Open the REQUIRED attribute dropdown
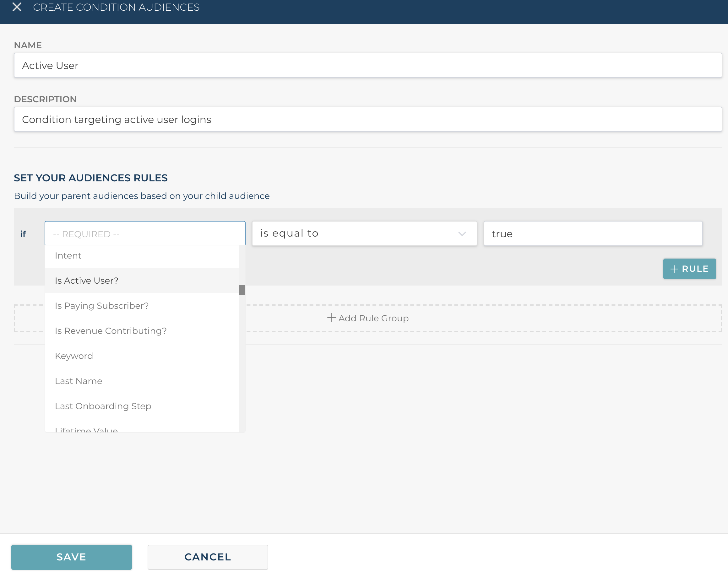This screenshot has width=728, height=578. [145, 233]
